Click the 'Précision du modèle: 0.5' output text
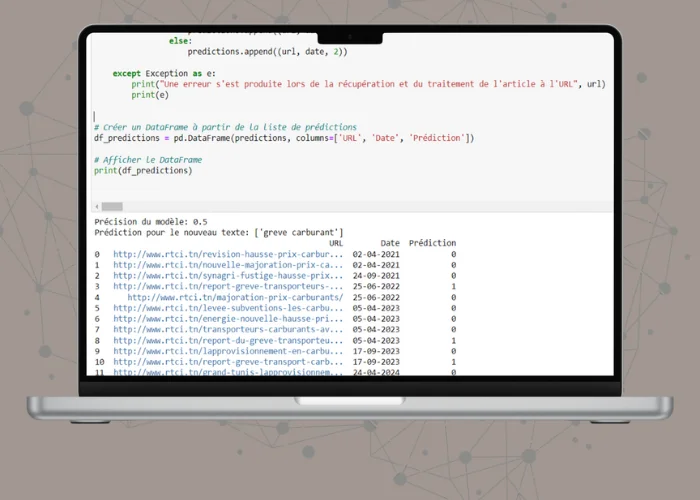 click(151, 222)
